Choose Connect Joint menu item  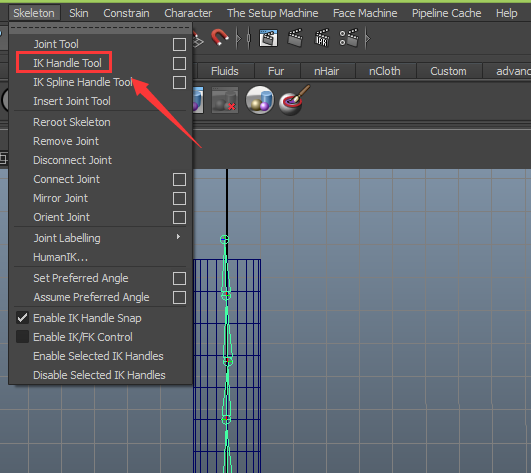pos(66,179)
